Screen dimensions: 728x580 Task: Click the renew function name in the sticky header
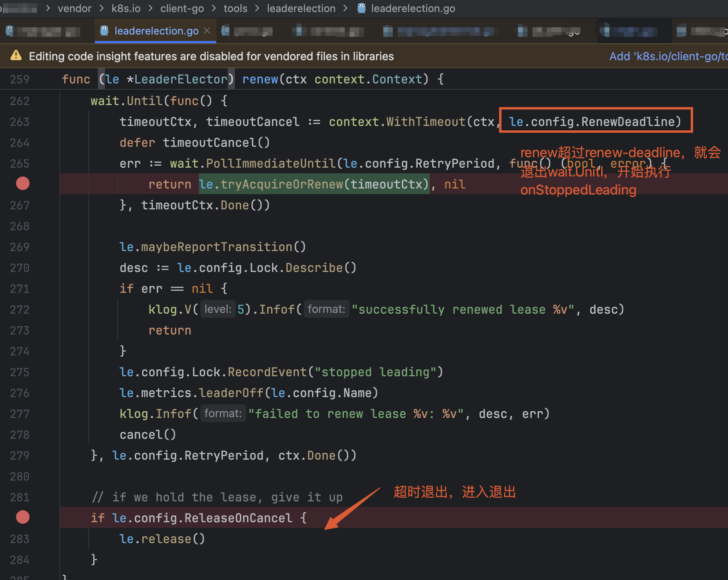click(x=260, y=79)
